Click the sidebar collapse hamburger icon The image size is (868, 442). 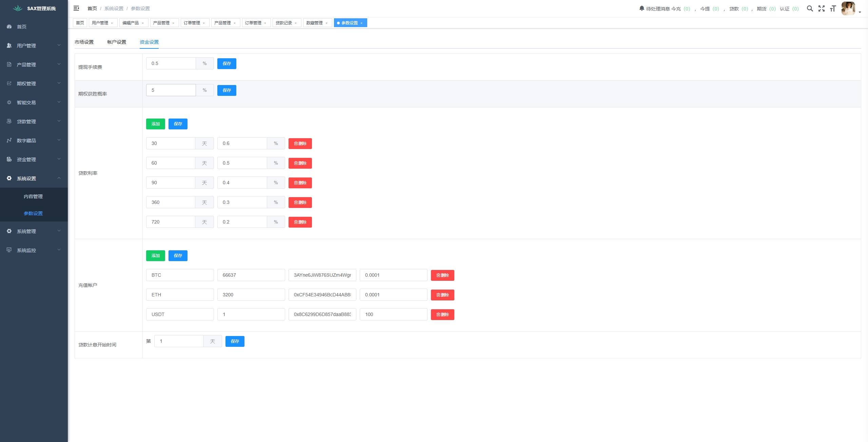pos(76,8)
